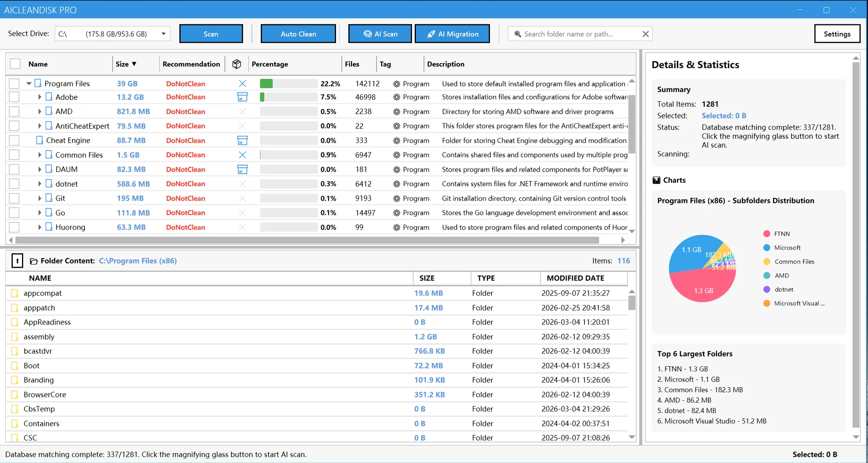This screenshot has height=463, width=868.
Task: Open the C:\Program Files (x86) path link
Action: tap(138, 261)
